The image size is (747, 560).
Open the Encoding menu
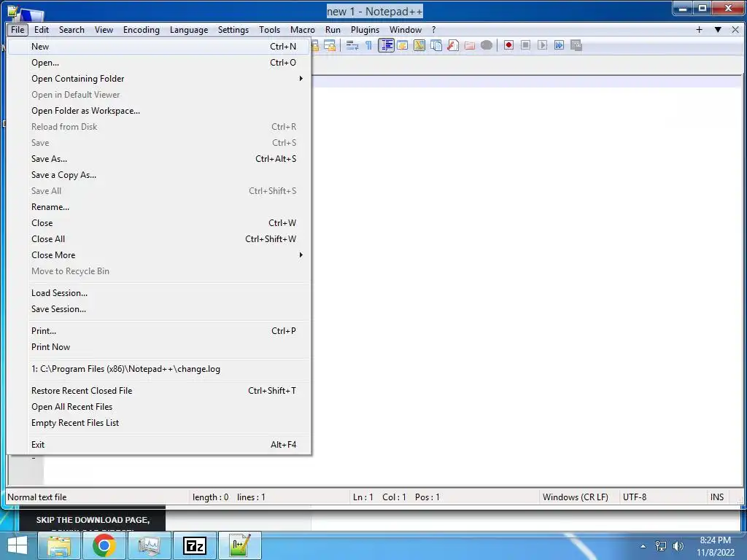(x=141, y=29)
